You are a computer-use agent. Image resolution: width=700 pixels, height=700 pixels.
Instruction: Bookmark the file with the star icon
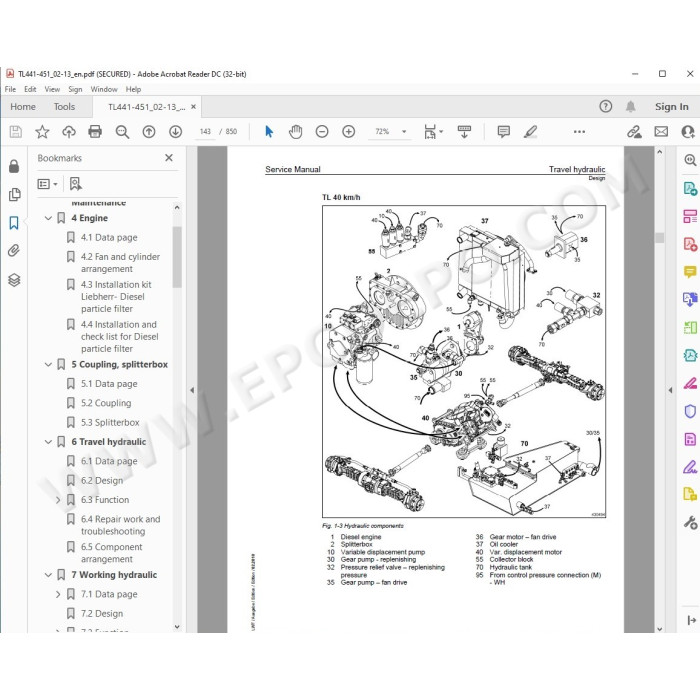(x=42, y=132)
